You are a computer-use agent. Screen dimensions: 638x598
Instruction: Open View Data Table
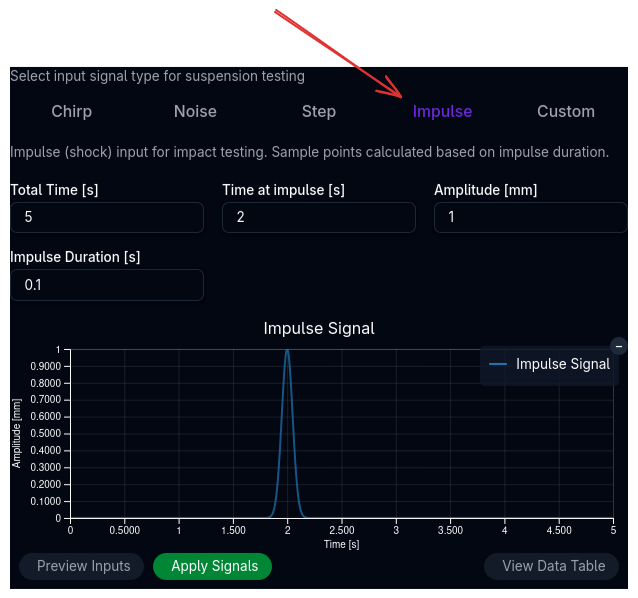coord(553,566)
